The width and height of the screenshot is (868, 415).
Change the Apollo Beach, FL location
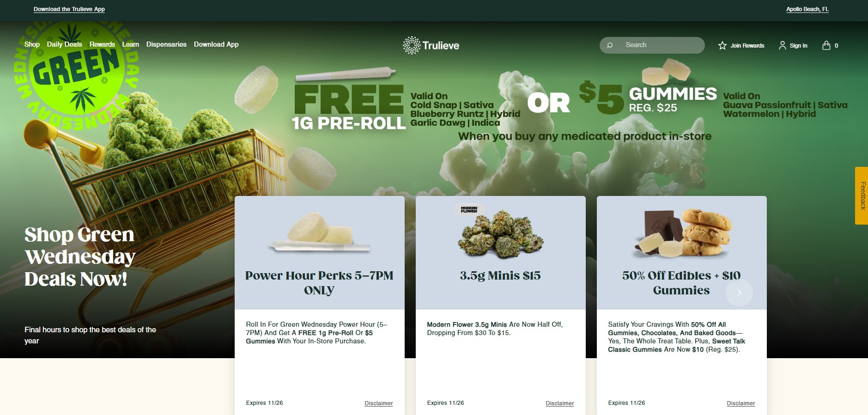(807, 9)
